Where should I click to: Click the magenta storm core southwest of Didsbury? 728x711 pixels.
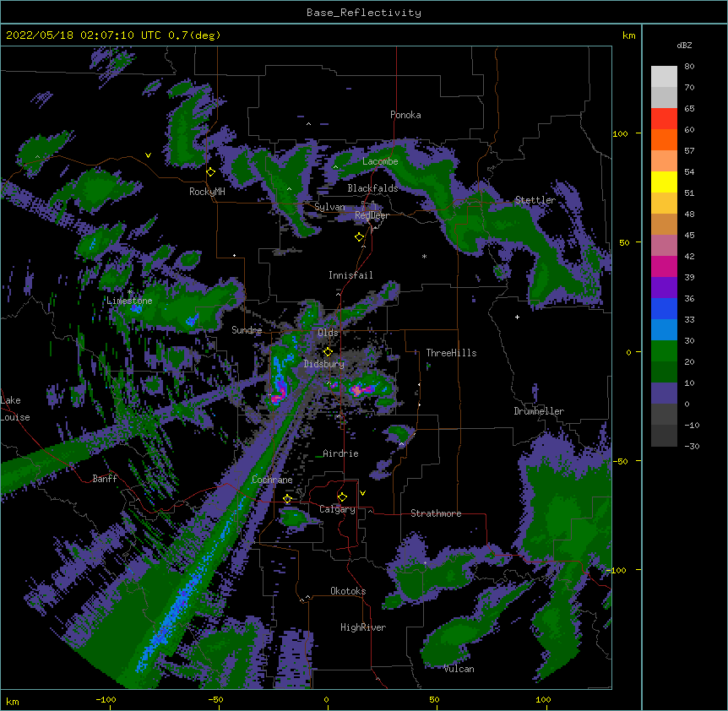pos(278,396)
